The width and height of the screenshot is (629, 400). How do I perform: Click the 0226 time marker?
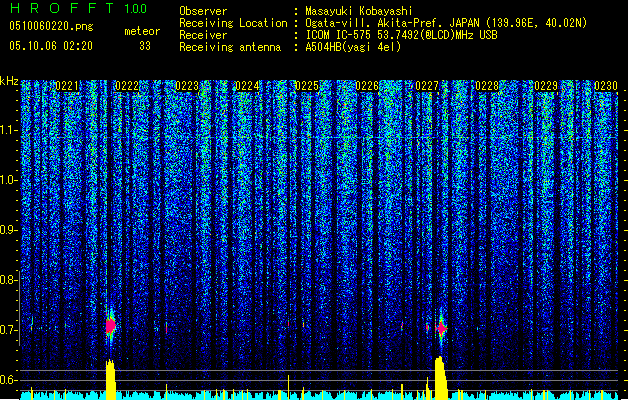[x=367, y=86]
